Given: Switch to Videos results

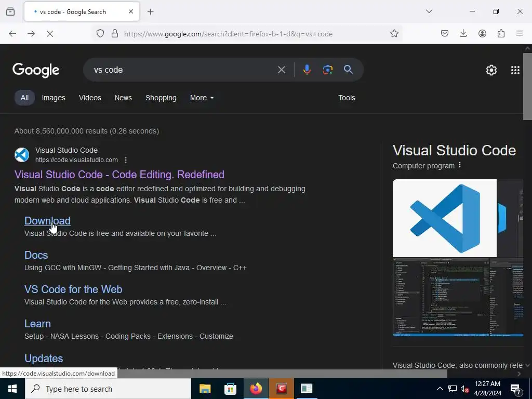Looking at the screenshot, I should 90,98.
